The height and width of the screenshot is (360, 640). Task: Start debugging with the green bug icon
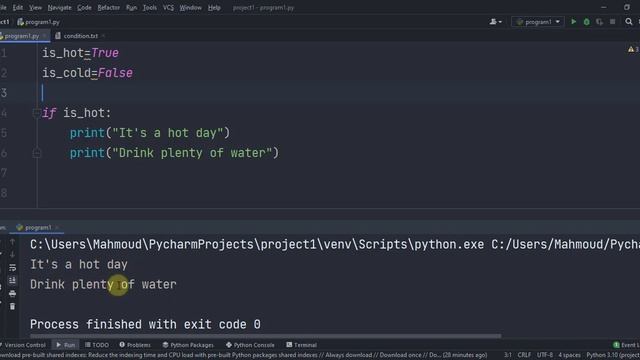click(x=587, y=22)
